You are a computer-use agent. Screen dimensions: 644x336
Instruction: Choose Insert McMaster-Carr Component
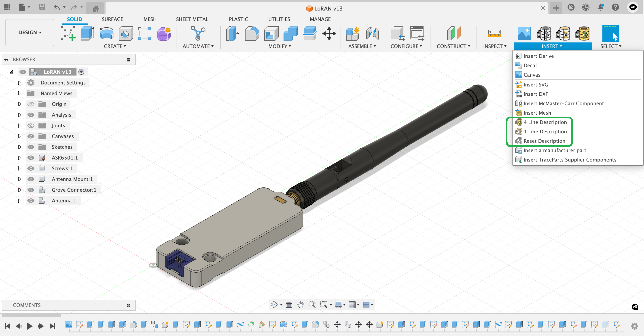563,103
